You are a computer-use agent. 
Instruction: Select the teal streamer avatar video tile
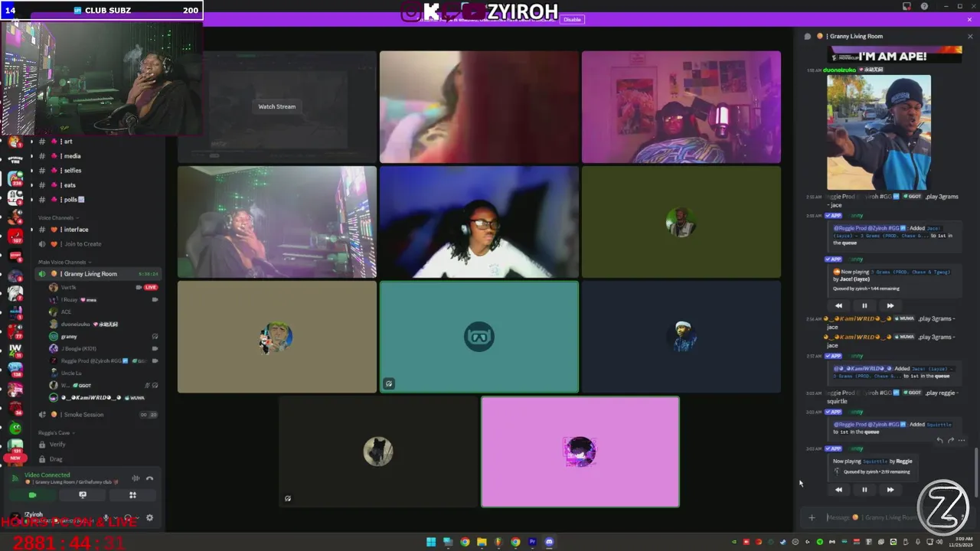(479, 337)
